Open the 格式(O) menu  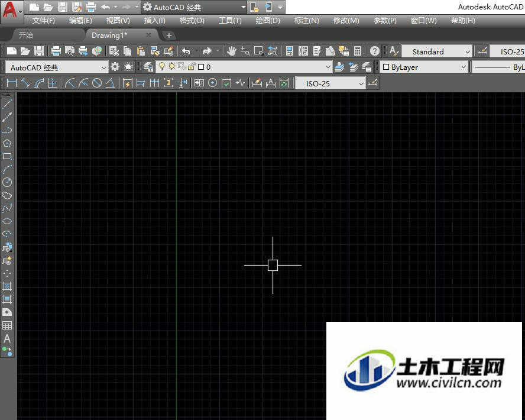pos(192,21)
